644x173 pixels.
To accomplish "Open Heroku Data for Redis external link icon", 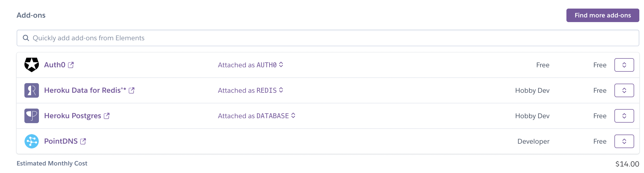I will click(x=132, y=90).
